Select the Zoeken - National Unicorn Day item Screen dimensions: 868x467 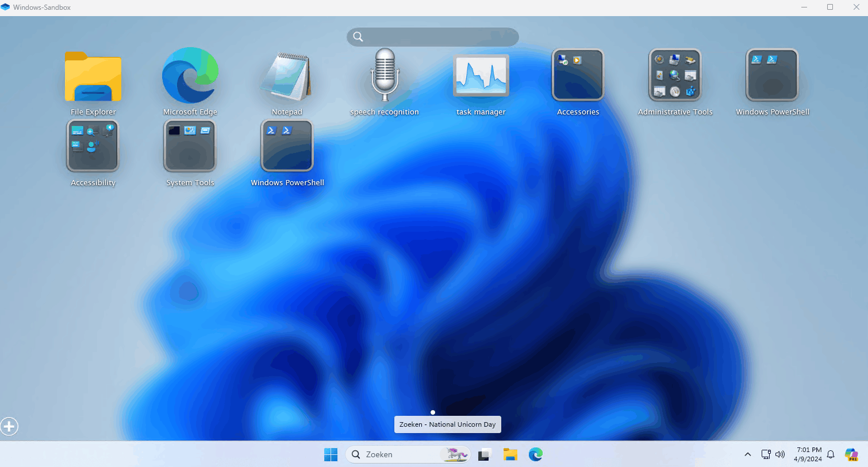(x=447, y=424)
